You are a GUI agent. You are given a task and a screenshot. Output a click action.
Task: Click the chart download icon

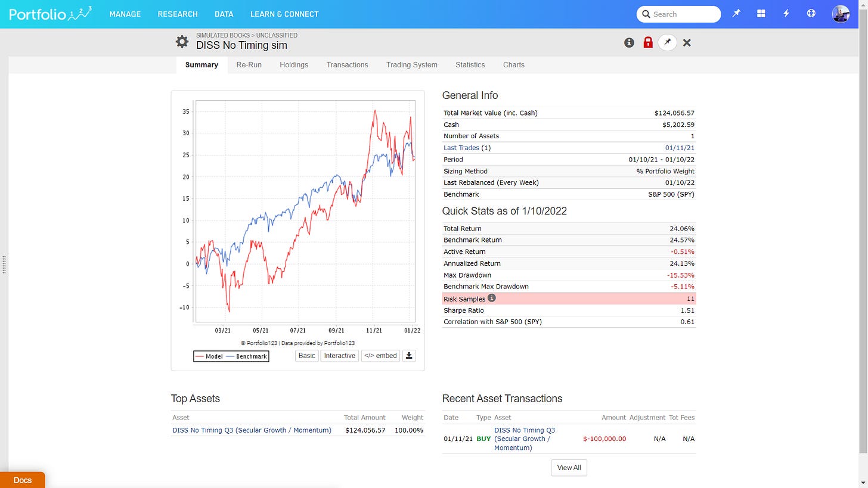409,356
